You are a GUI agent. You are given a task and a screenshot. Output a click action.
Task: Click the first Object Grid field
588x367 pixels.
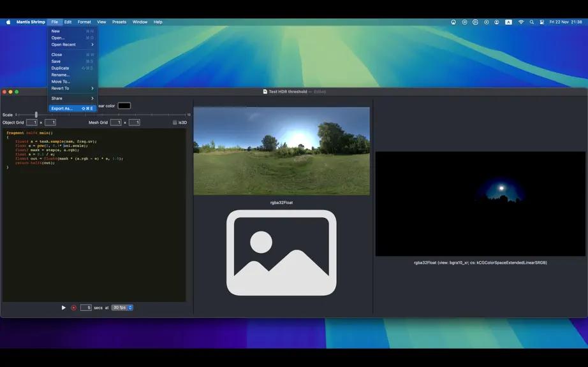coord(32,122)
